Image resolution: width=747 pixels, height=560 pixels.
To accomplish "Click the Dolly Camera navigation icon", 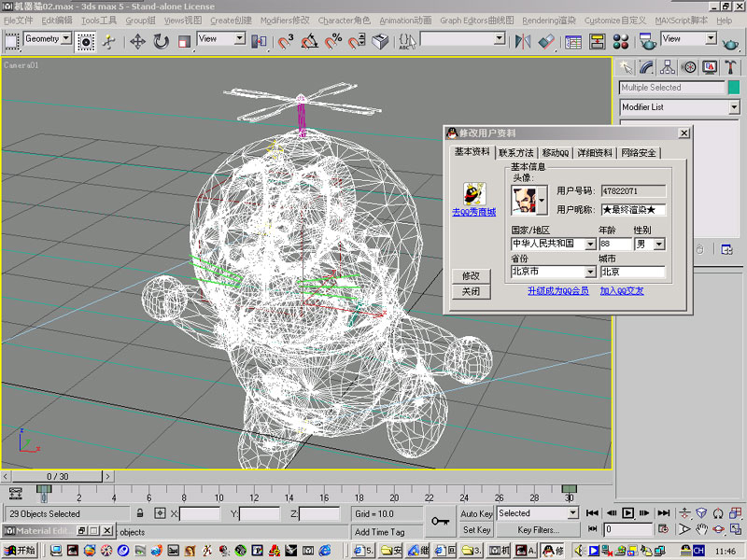I will click(x=684, y=513).
